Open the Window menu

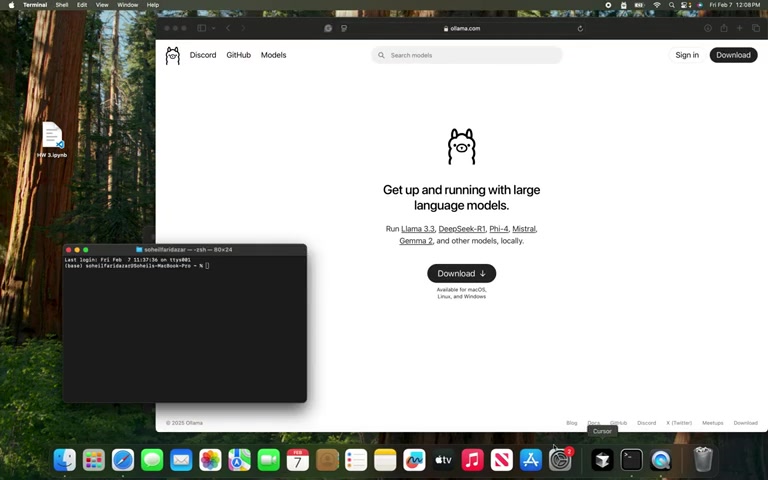click(127, 5)
